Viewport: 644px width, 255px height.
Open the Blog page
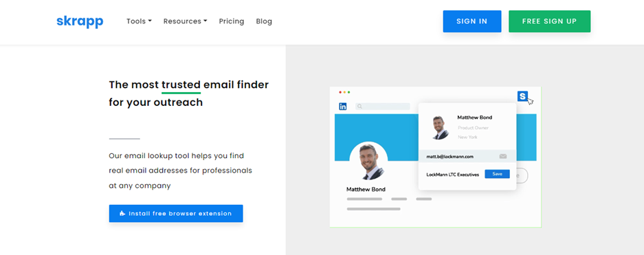[264, 21]
